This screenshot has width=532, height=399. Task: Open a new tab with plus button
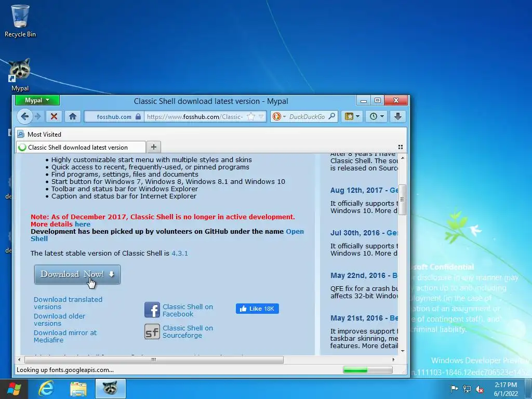[x=154, y=147]
